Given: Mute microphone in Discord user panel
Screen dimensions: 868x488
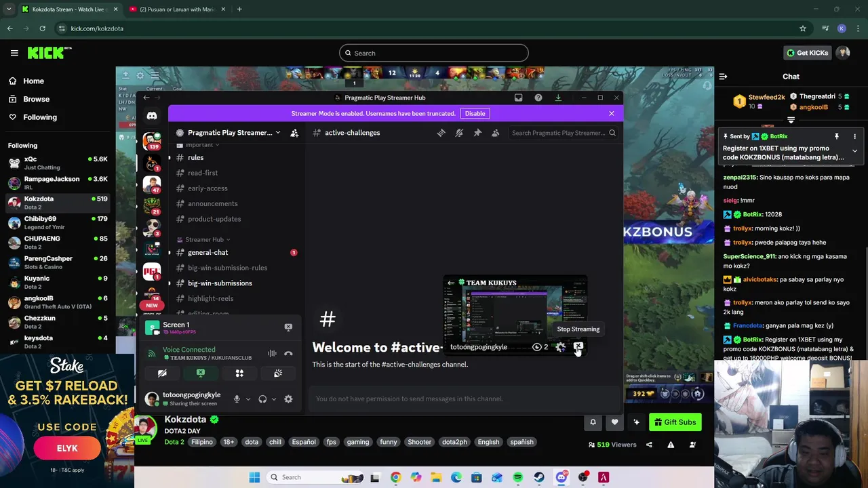Looking at the screenshot, I should click(x=237, y=399).
